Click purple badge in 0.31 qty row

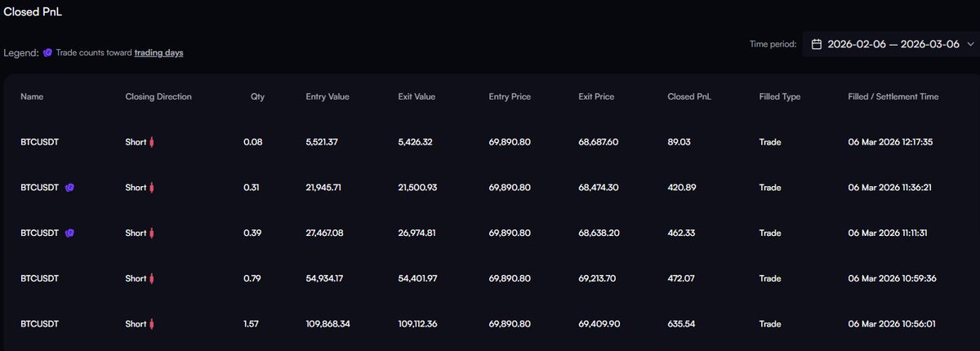[71, 187]
